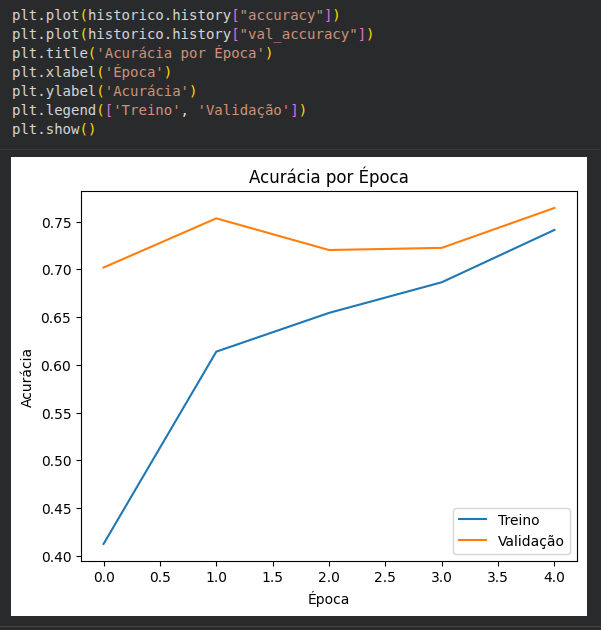
Task: Click the plt.title code line
Action: click(x=142, y=53)
